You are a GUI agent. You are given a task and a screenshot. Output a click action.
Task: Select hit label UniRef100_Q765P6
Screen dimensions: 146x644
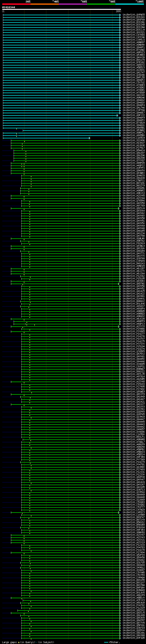coord(134,201)
